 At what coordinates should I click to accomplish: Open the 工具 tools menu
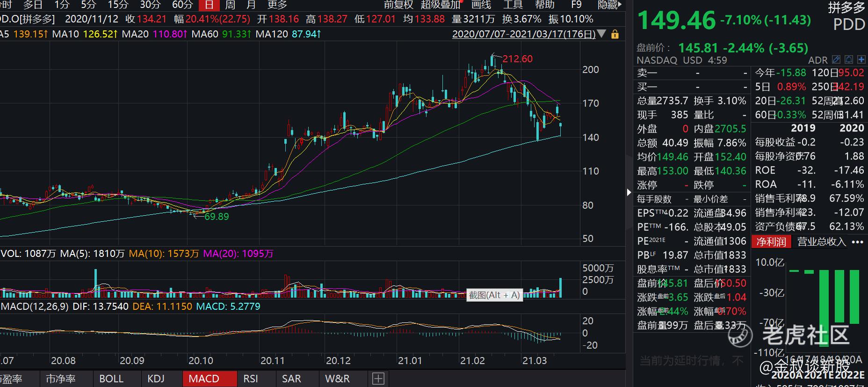(513, 5)
